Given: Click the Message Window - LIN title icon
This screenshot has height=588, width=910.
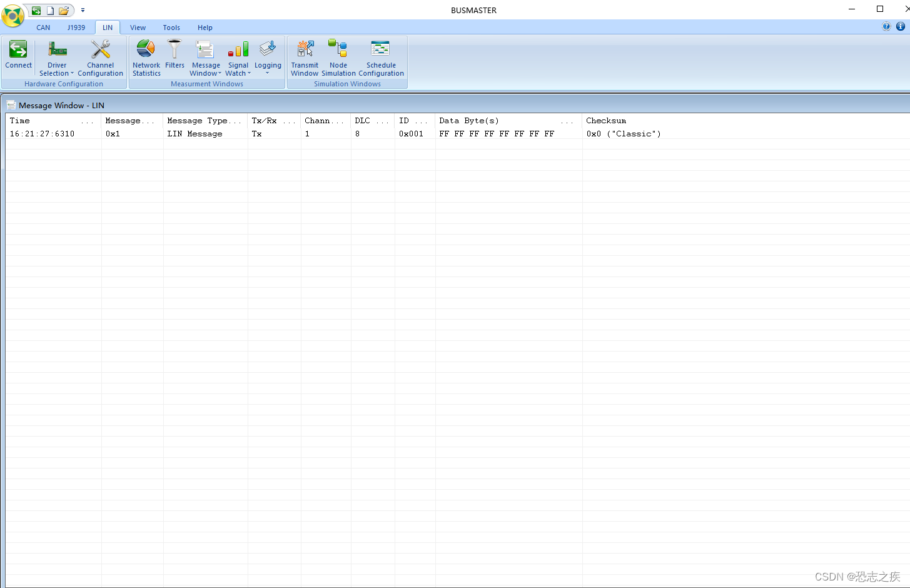Looking at the screenshot, I should pos(11,105).
